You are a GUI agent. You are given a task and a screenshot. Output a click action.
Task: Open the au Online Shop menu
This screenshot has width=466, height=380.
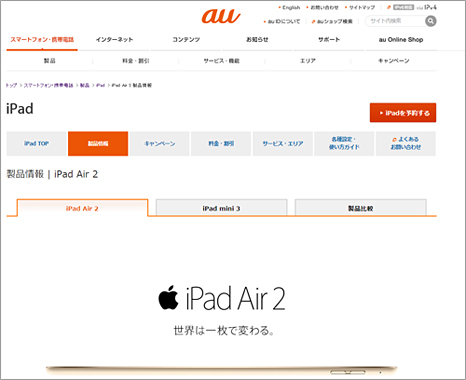click(x=401, y=40)
